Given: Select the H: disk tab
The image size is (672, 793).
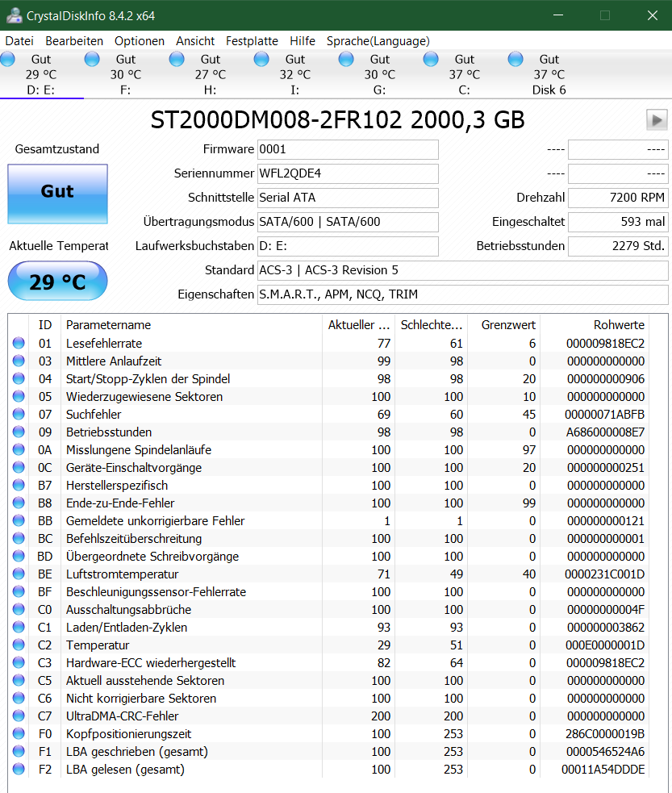Looking at the screenshot, I should click(x=211, y=74).
